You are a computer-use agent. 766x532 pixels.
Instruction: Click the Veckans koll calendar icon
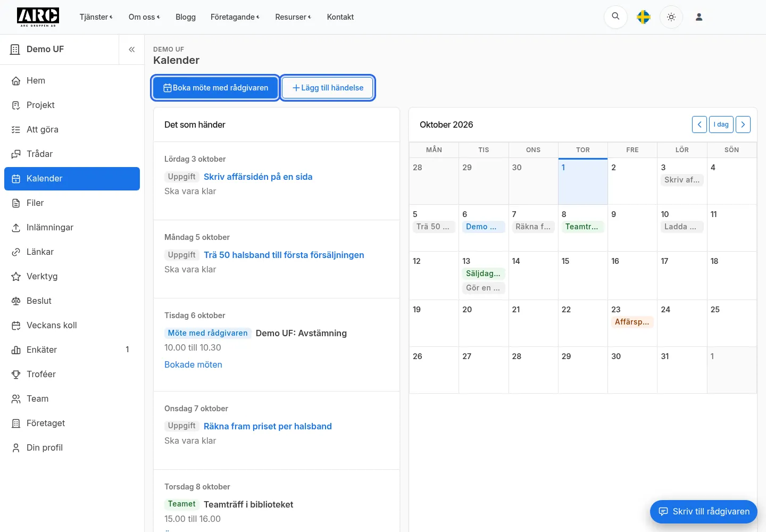coord(16,326)
